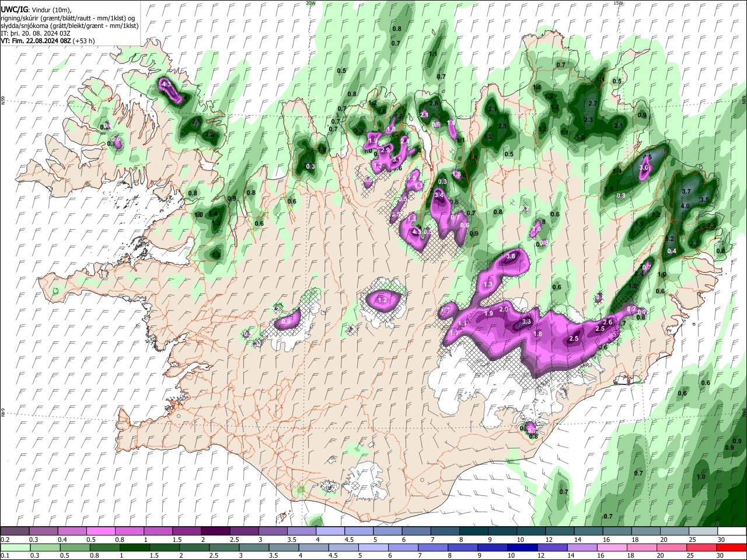Click the dark purple 2–2.5 swatch in the upper legend
The image size is (747, 560).
(x=215, y=531)
